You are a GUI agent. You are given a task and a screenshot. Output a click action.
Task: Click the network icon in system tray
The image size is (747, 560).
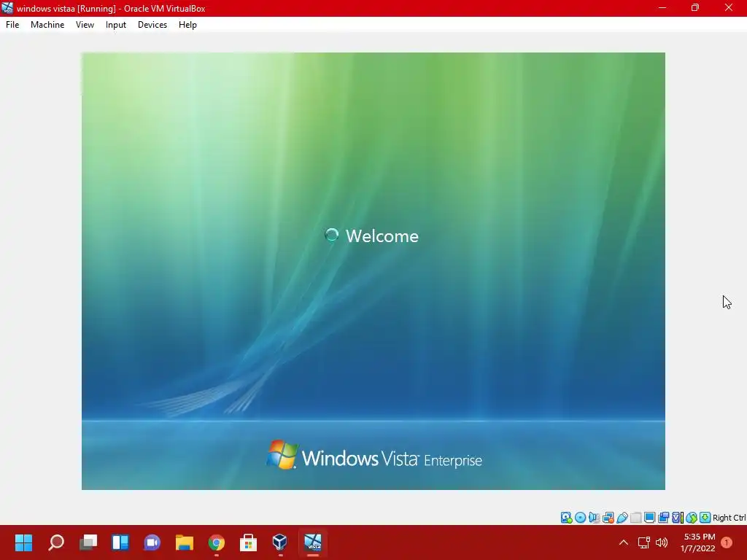pyautogui.click(x=643, y=542)
